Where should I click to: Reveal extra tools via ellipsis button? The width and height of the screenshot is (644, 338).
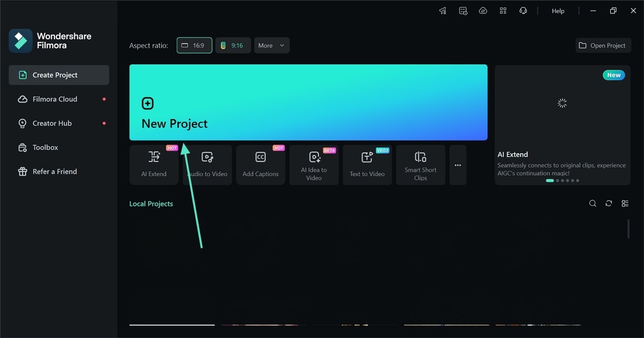pyautogui.click(x=457, y=165)
